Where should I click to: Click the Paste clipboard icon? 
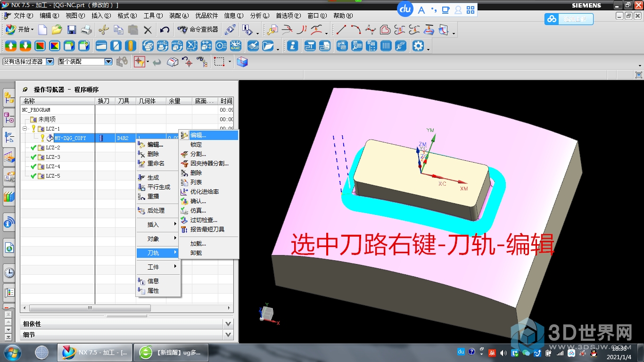(x=133, y=30)
